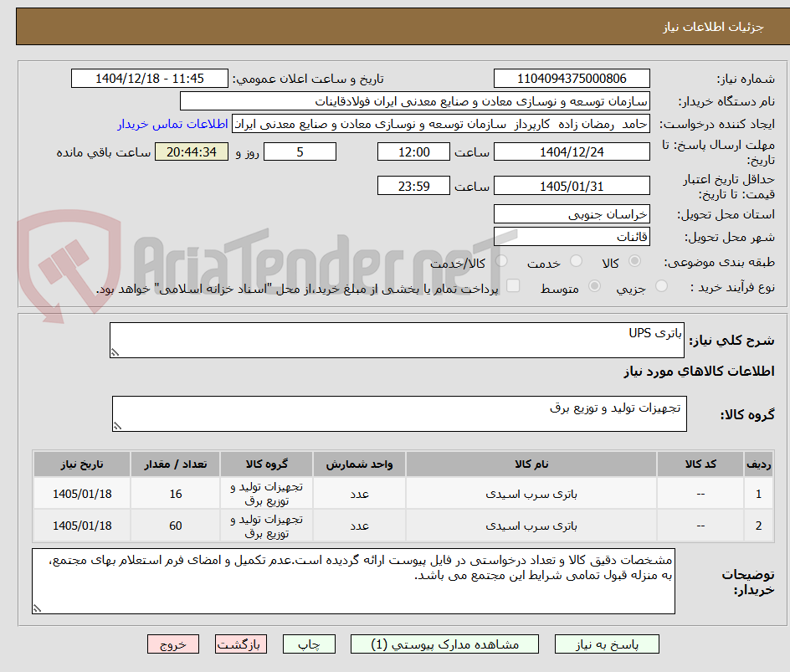This screenshot has height=672, width=790.
Task: Select the کالا radio button
Action: tap(635, 261)
